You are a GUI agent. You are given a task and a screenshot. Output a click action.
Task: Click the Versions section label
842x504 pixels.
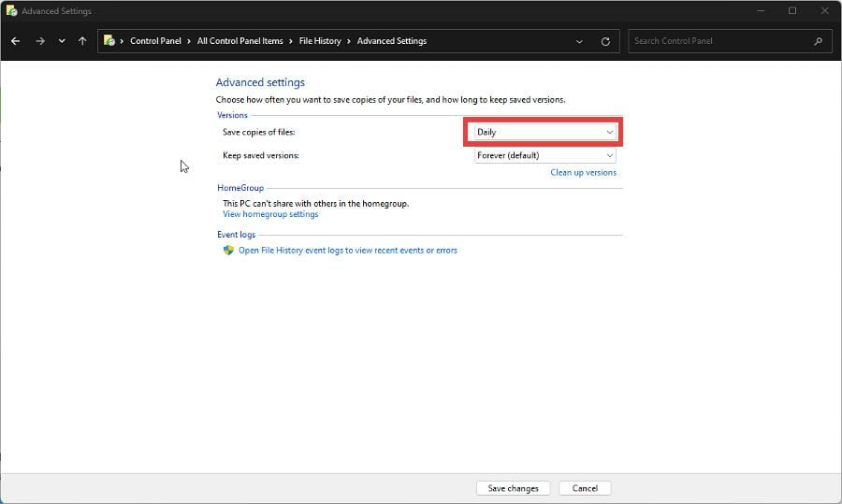(232, 115)
